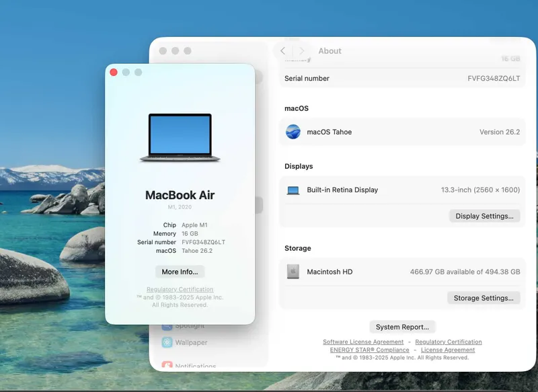Open Display Settings button
Image resolution: width=538 pixels, height=392 pixels.
pos(484,216)
